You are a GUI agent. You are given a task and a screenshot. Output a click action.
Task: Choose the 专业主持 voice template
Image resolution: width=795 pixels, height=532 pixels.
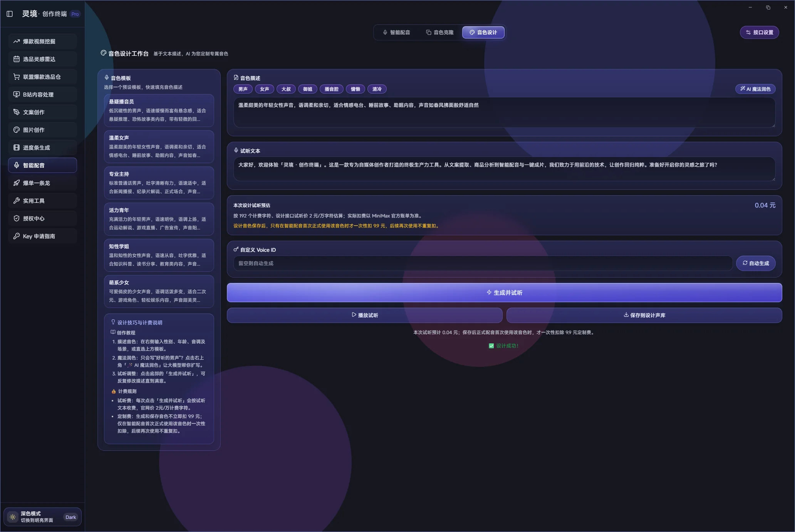click(159, 183)
